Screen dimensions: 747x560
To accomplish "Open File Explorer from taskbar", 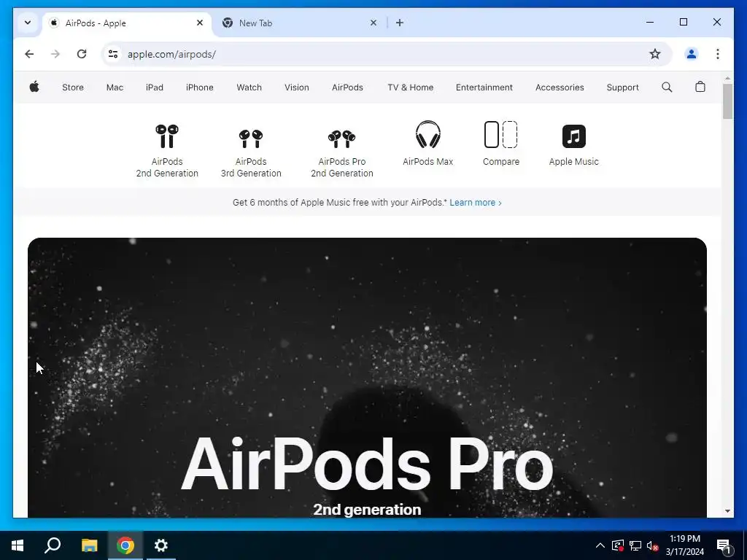I will tap(89, 545).
